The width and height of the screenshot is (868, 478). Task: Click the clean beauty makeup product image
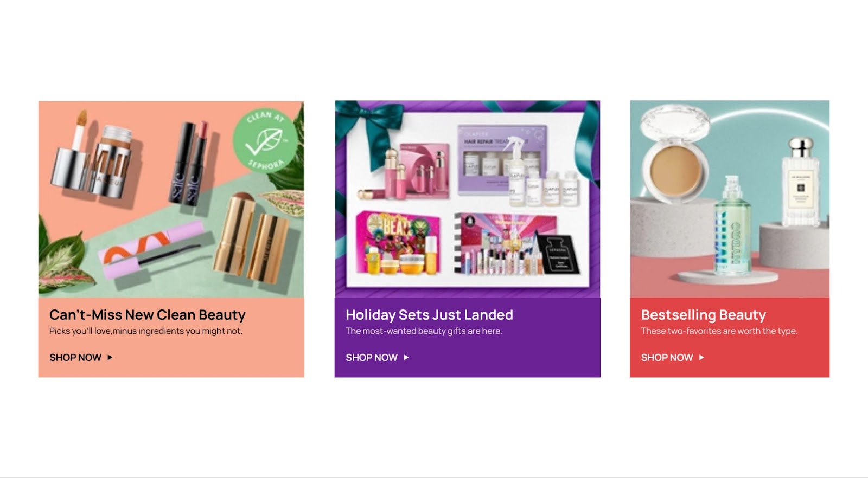[x=171, y=199]
